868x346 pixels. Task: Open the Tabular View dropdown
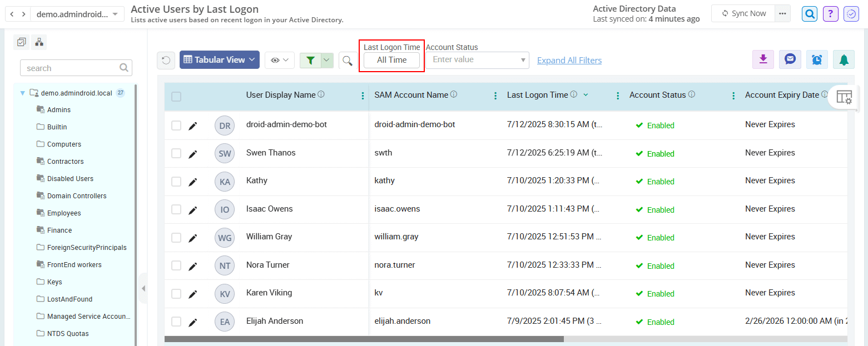pyautogui.click(x=219, y=59)
